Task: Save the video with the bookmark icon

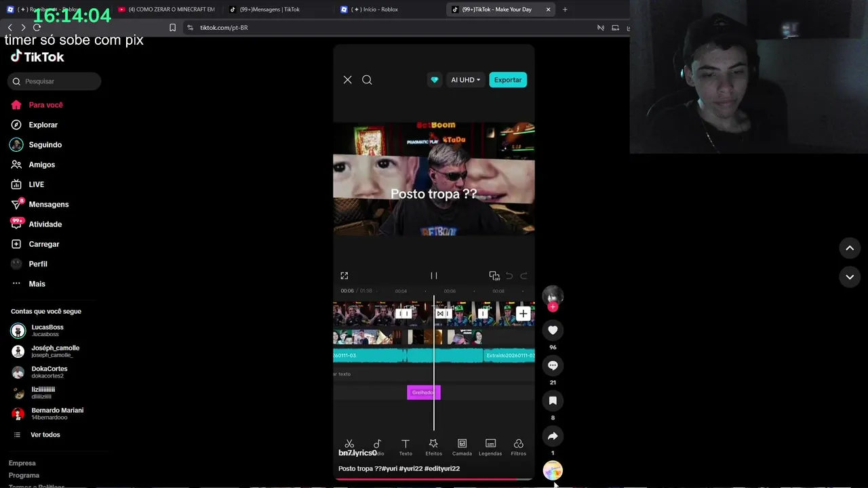Action: (553, 401)
